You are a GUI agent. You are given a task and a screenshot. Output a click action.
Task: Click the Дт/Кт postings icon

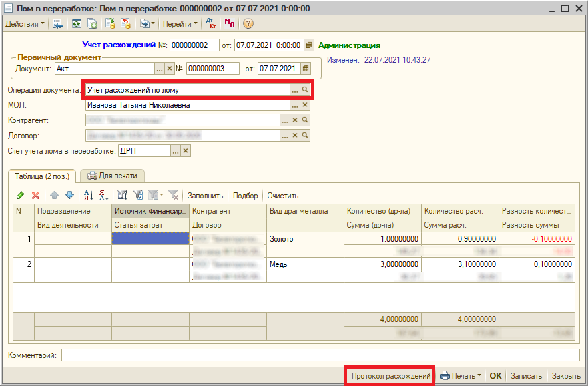(210, 23)
